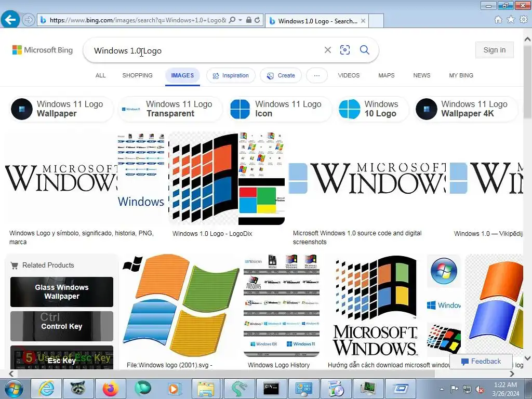
Task: Show hidden system tray icons arrow
Action: click(x=442, y=389)
